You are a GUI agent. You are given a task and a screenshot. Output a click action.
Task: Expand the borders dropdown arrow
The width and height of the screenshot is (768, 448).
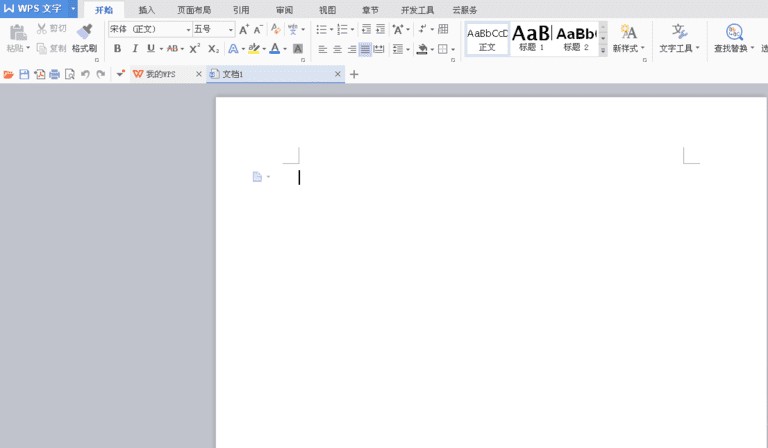pos(453,49)
